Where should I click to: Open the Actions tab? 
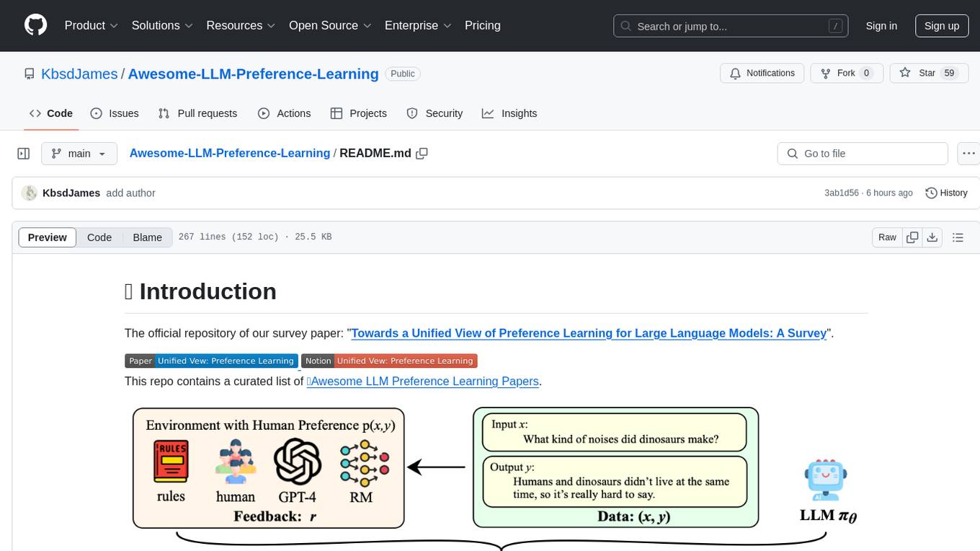284,113
